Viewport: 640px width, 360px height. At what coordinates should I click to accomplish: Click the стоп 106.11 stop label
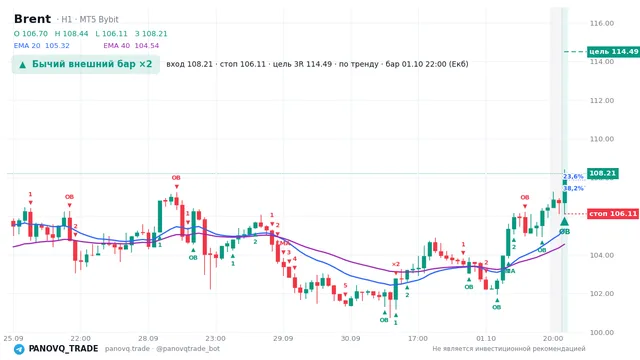pyautogui.click(x=613, y=213)
